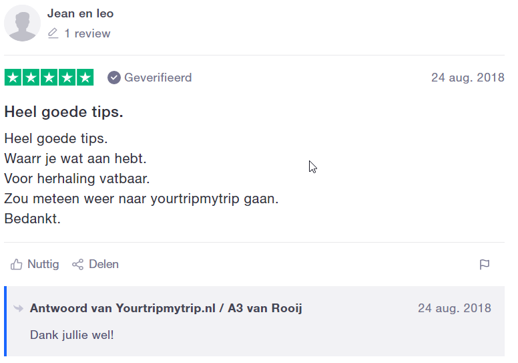Viewport: 518px width, 363px height.
Task: Click the third green rating star
Action: 49,77
